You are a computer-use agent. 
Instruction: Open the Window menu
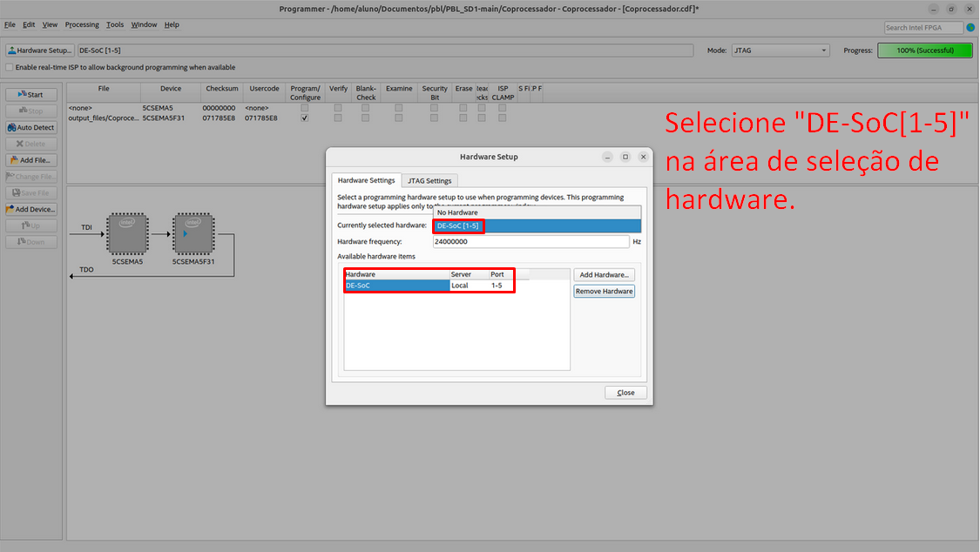(144, 25)
